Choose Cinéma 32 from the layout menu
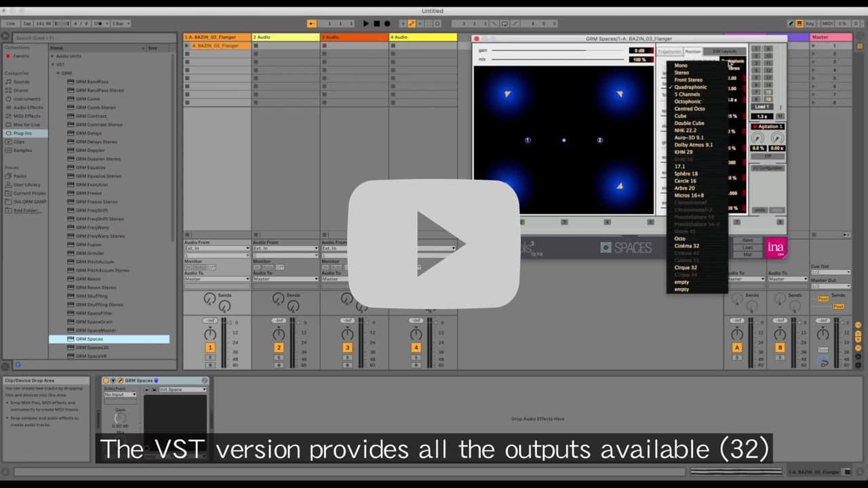This screenshot has height=488, width=868. 686,246
